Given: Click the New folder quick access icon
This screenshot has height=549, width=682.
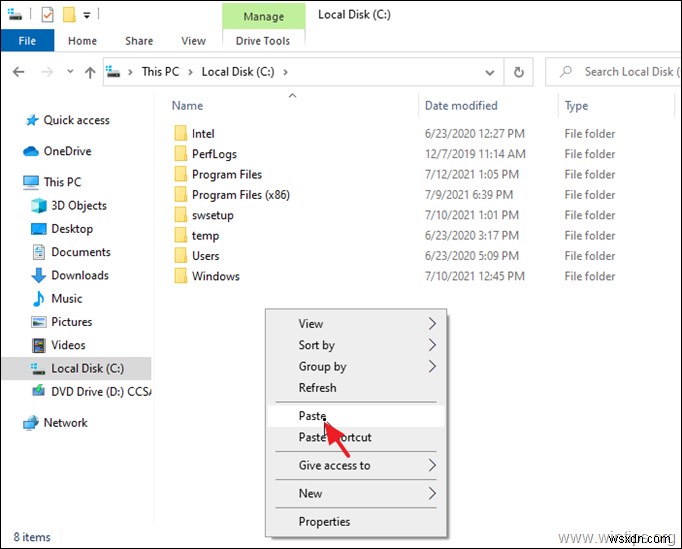Looking at the screenshot, I should (x=69, y=15).
